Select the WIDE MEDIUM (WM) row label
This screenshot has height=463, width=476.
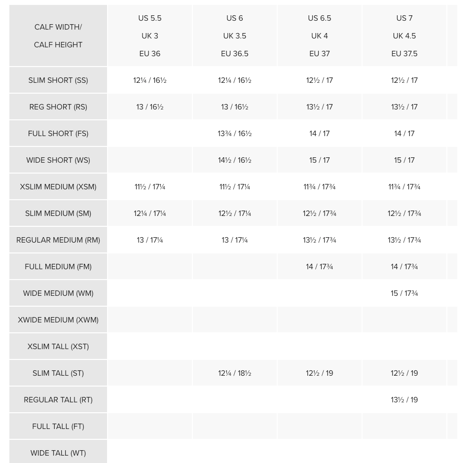58,293
